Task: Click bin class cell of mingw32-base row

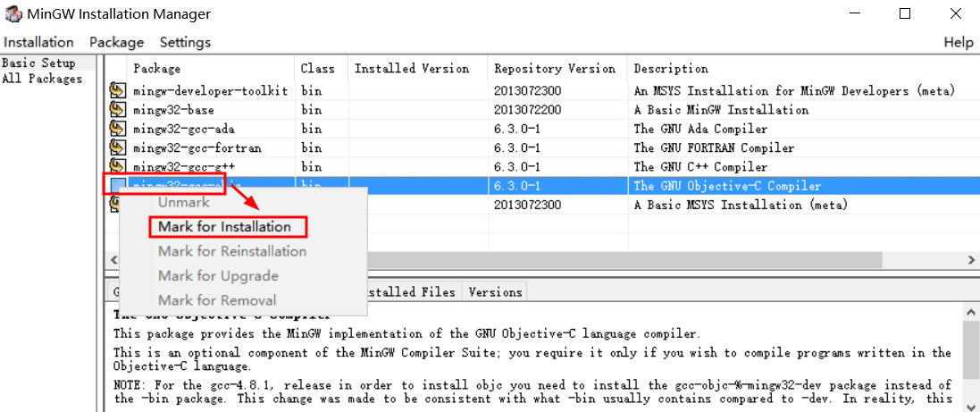Action: pos(311,110)
